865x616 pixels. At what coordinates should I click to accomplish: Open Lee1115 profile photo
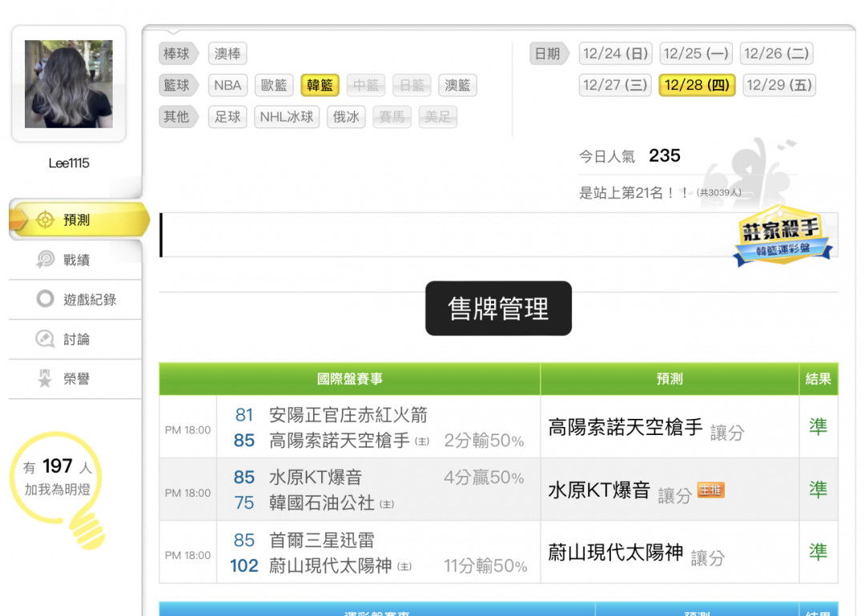click(69, 84)
